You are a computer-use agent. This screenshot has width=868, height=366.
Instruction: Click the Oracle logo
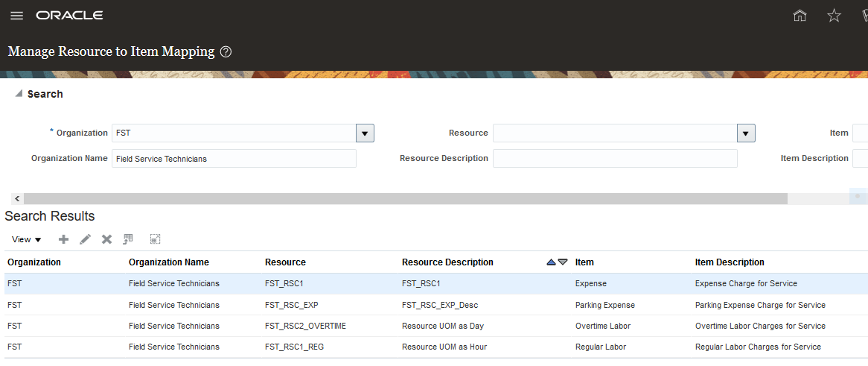coord(69,16)
